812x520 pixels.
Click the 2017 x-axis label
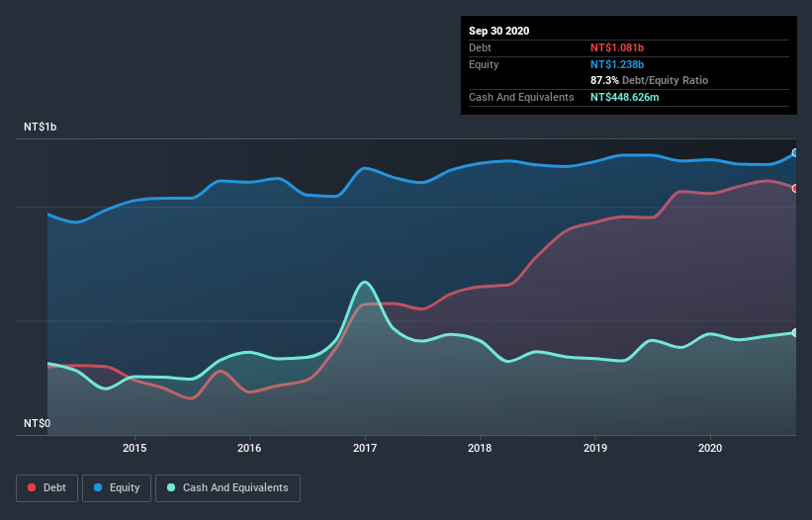tap(365, 448)
